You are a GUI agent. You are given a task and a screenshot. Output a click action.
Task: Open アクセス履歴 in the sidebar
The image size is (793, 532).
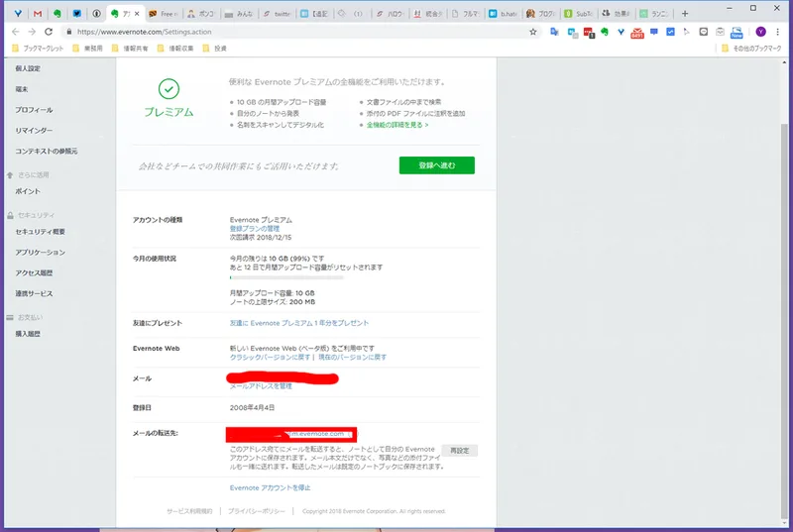click(x=34, y=273)
